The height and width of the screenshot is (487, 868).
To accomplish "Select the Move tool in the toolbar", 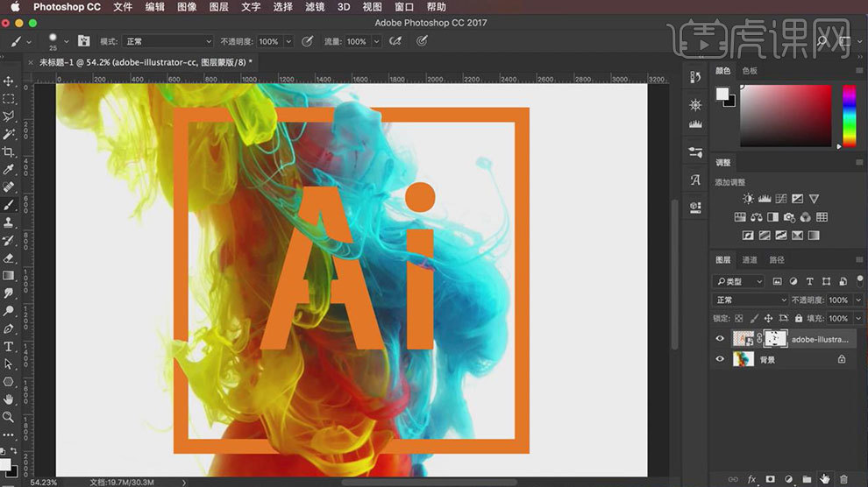I will [9, 81].
